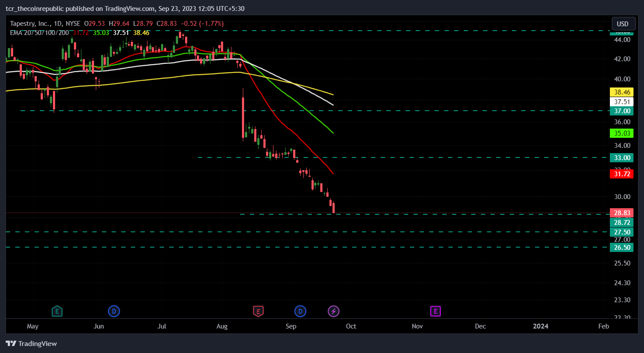Click the Oct label on time axis
This screenshot has height=353, width=644.
[351, 326]
